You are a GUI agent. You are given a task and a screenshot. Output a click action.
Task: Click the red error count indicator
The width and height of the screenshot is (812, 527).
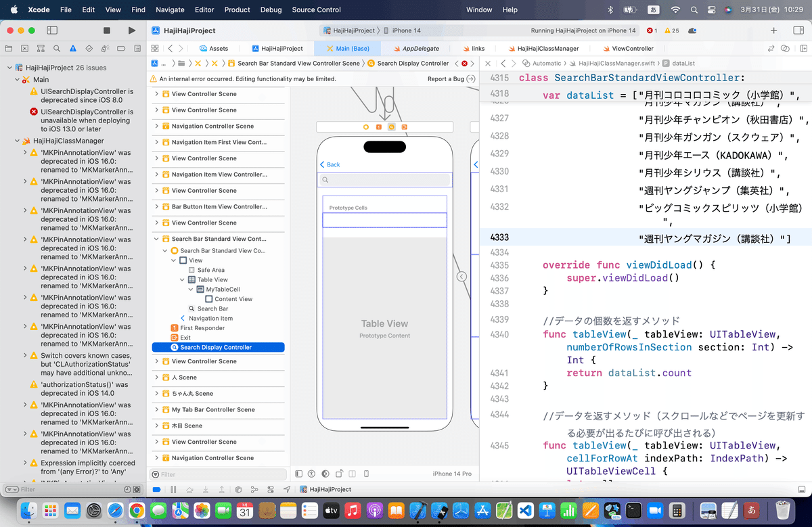point(652,31)
